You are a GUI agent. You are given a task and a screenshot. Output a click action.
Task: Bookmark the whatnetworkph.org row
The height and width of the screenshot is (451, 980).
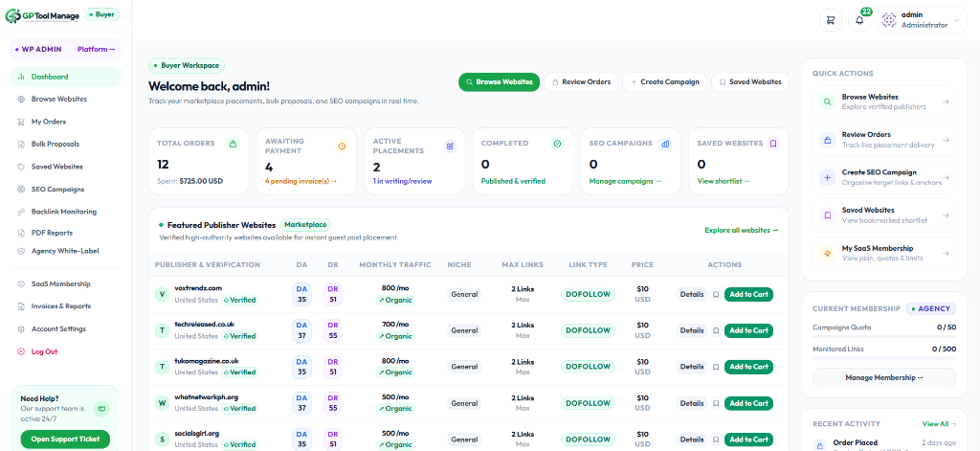point(716,403)
